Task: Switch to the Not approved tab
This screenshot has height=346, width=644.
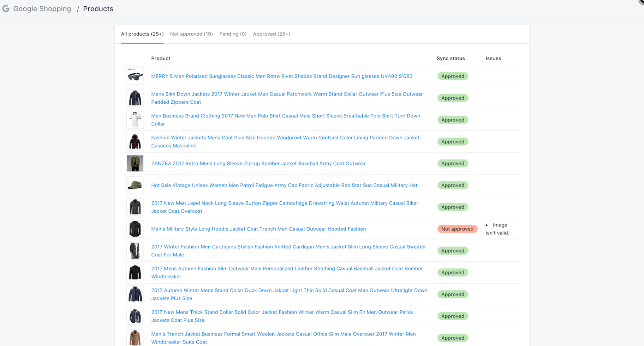Action: point(191,34)
